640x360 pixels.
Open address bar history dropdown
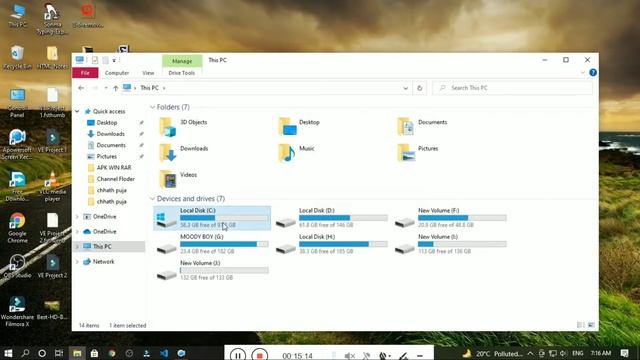pyautogui.click(x=405, y=88)
